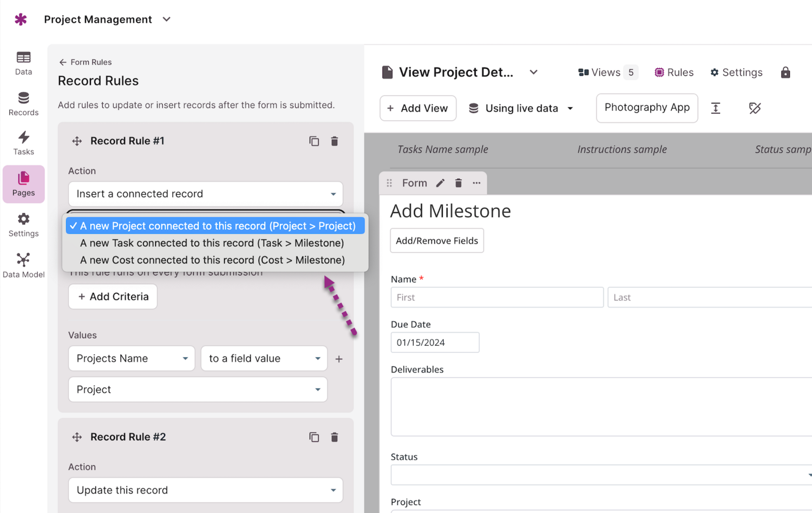This screenshot has height=513, width=812.
Task: Expand the Project Management app dropdown
Action: pyautogui.click(x=167, y=19)
